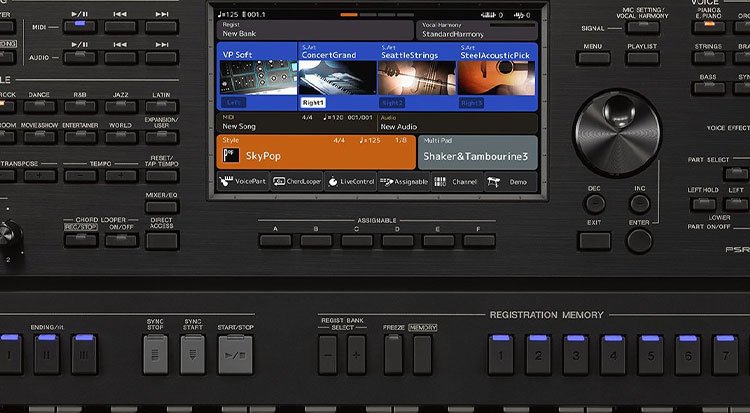This screenshot has width=750, height=413.
Task: Toggle the Registration FREEZE button
Action: pyautogui.click(x=393, y=355)
